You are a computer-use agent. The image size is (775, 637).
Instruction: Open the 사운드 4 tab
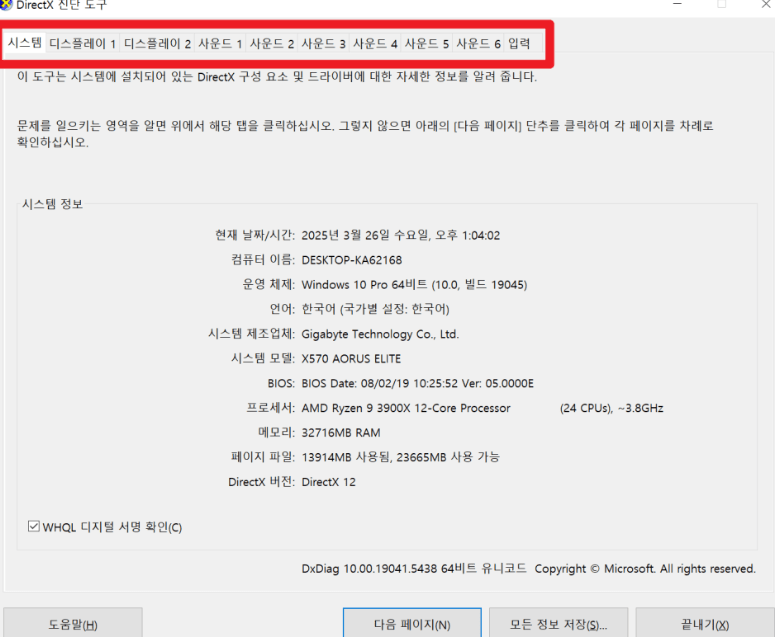click(375, 43)
